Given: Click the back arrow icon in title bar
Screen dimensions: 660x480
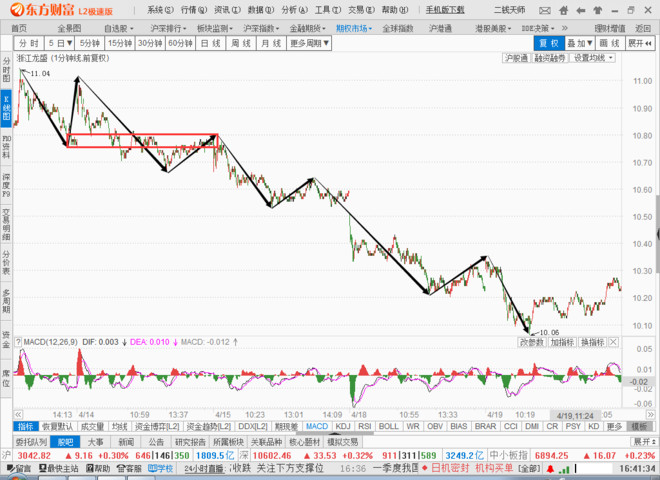Looking at the screenshot, I should [x=581, y=11].
